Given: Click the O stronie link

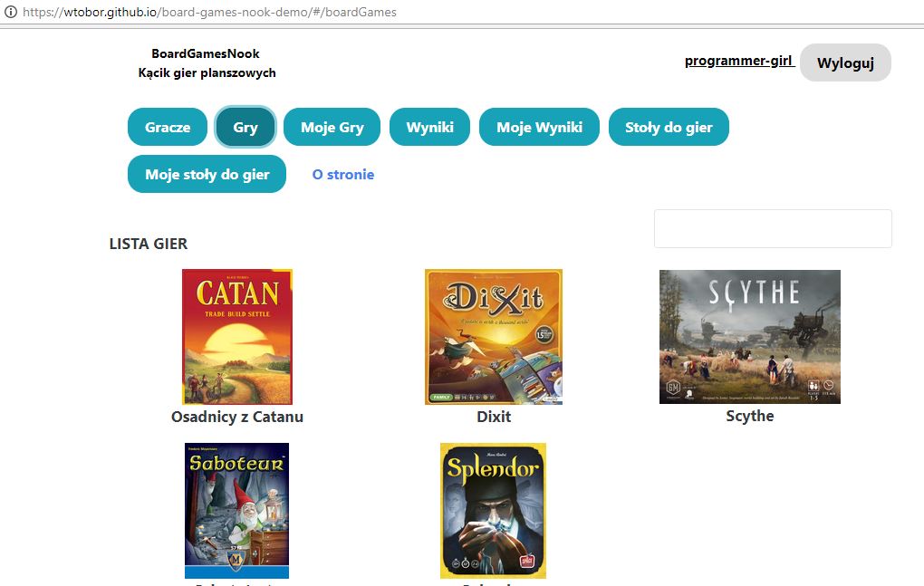Looking at the screenshot, I should (x=343, y=175).
